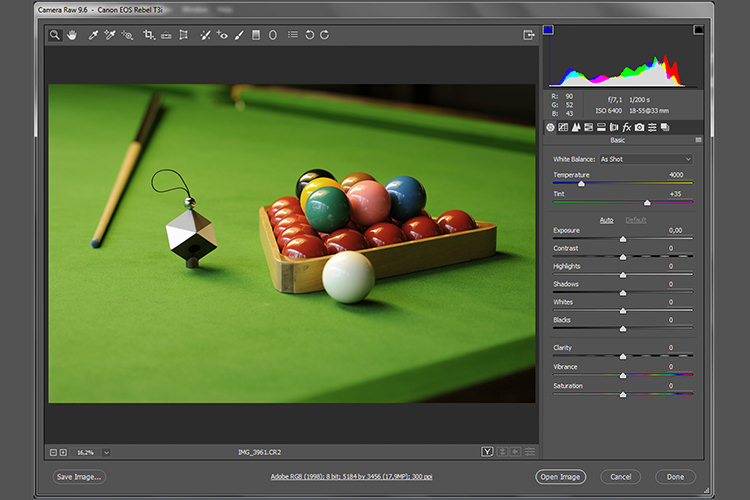The height and width of the screenshot is (500, 750).
Task: Pick the White Balance eyedropper tool
Action: (x=93, y=35)
